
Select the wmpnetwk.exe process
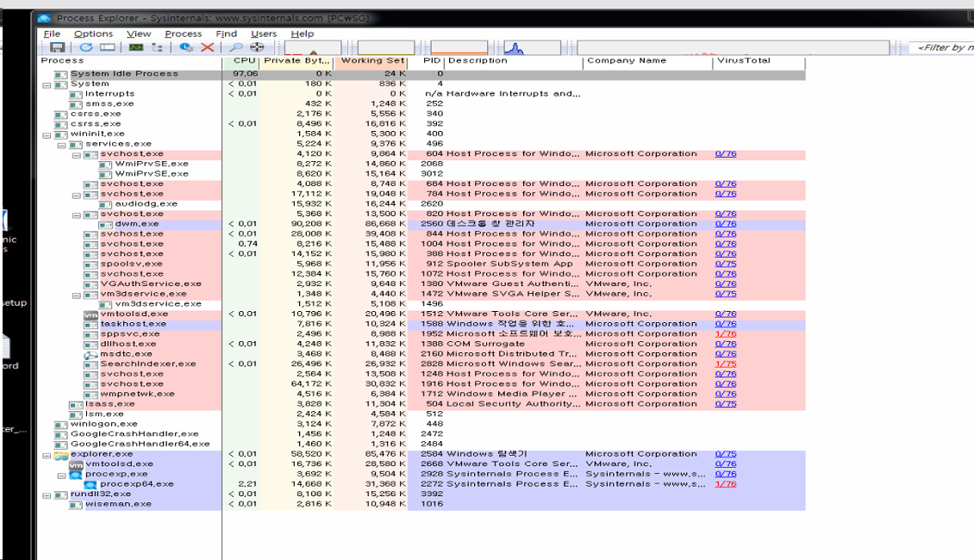pos(138,395)
